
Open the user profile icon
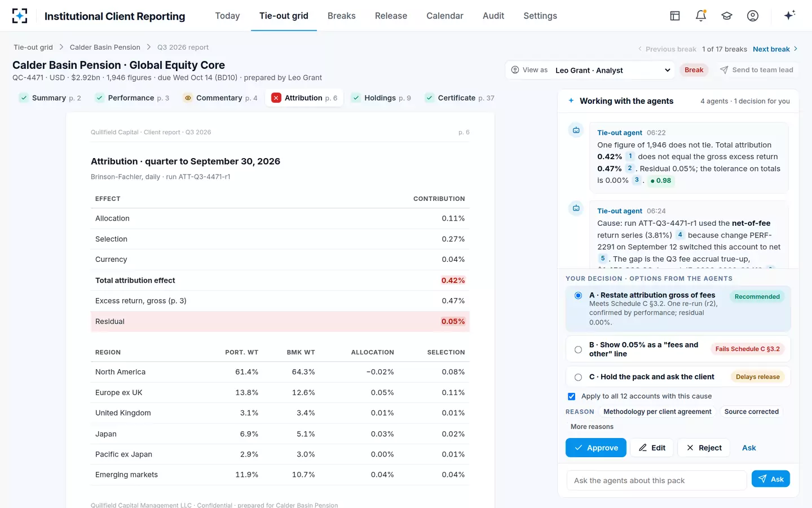753,16
